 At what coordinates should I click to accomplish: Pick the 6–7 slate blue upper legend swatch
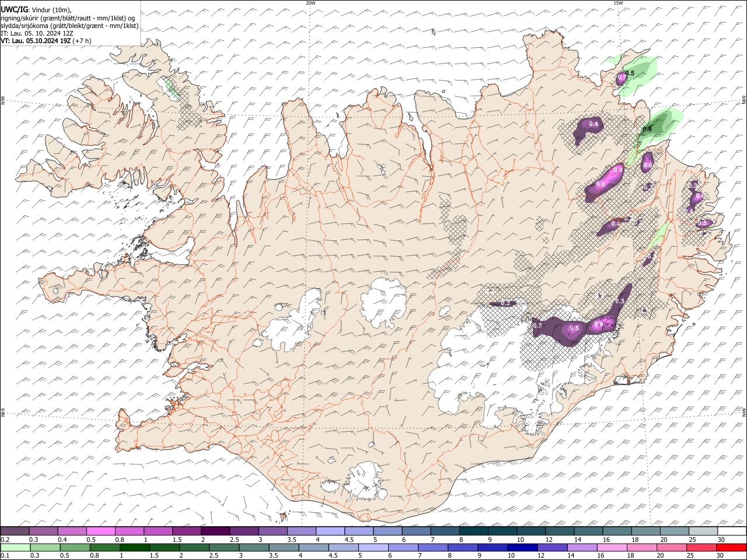(x=416, y=531)
